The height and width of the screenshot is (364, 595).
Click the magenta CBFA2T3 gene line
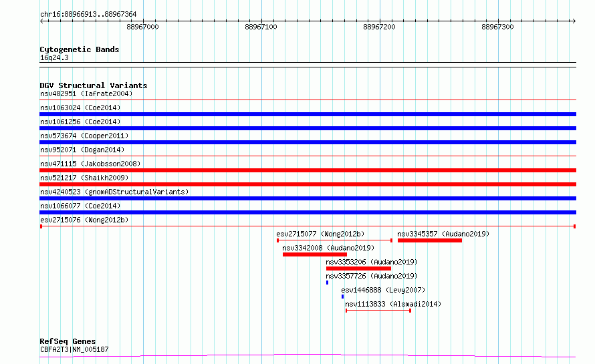tap(308, 356)
